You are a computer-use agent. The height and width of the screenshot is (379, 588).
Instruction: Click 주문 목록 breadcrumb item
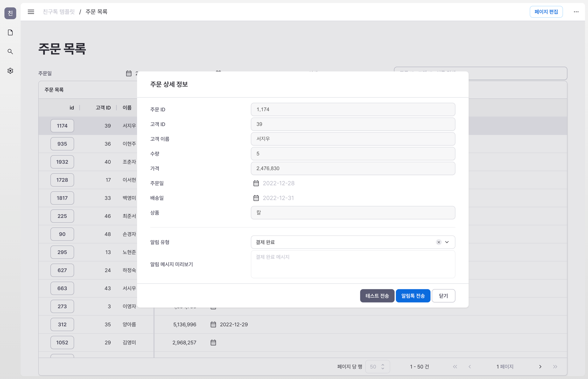96,12
